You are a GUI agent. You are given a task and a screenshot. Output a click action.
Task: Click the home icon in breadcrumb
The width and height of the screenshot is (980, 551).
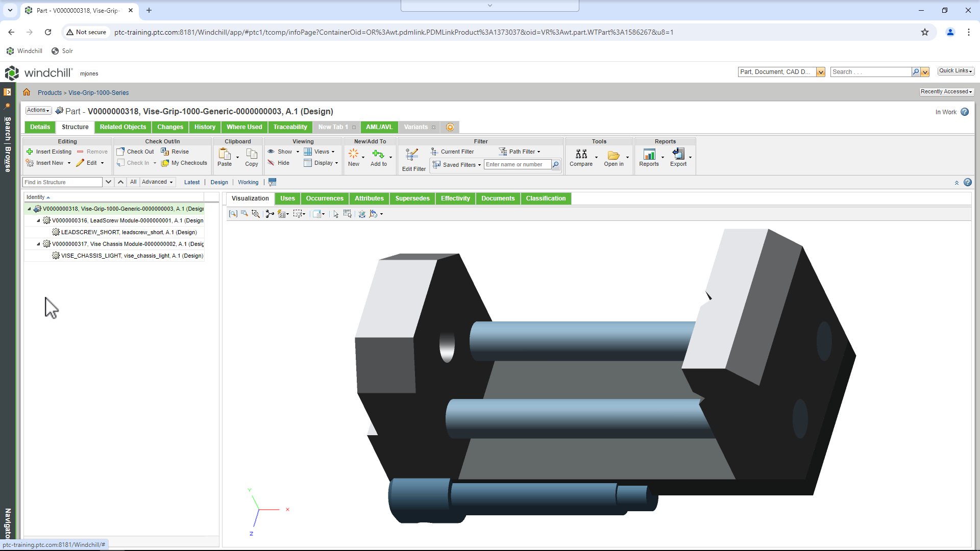27,92
